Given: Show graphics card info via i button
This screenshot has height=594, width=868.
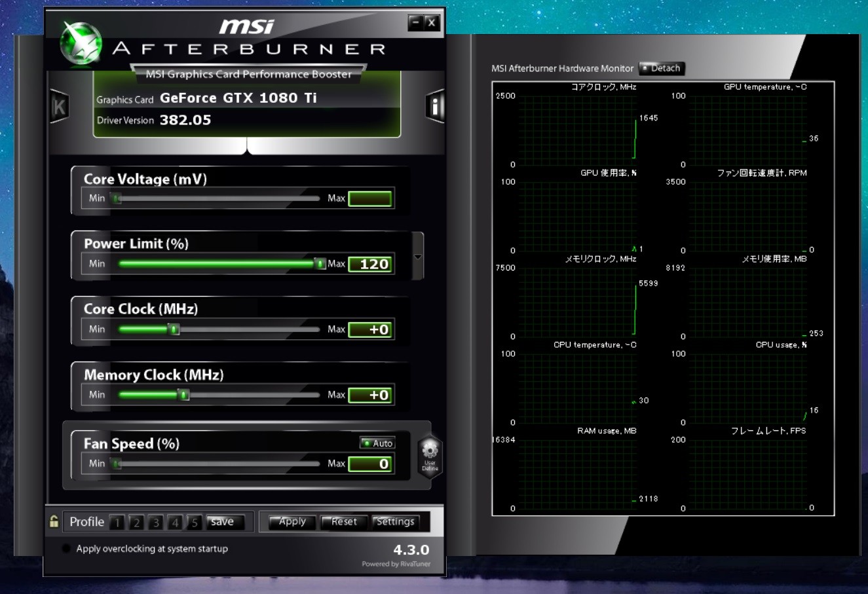Looking at the screenshot, I should click(435, 105).
